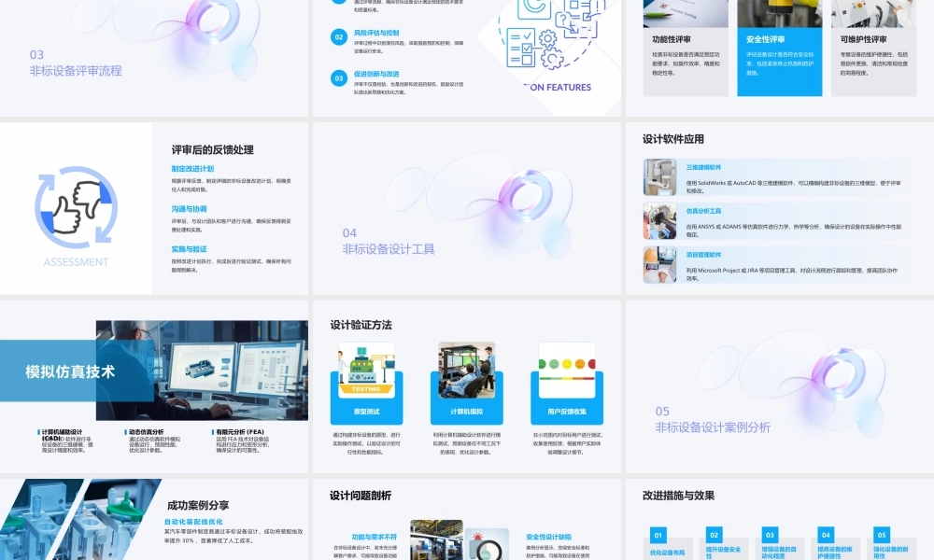
Task: Click the 03 badge in 改进措施与效果
Action: pyautogui.click(x=771, y=535)
